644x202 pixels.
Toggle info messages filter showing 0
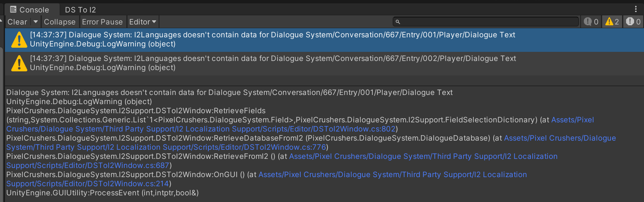click(591, 22)
